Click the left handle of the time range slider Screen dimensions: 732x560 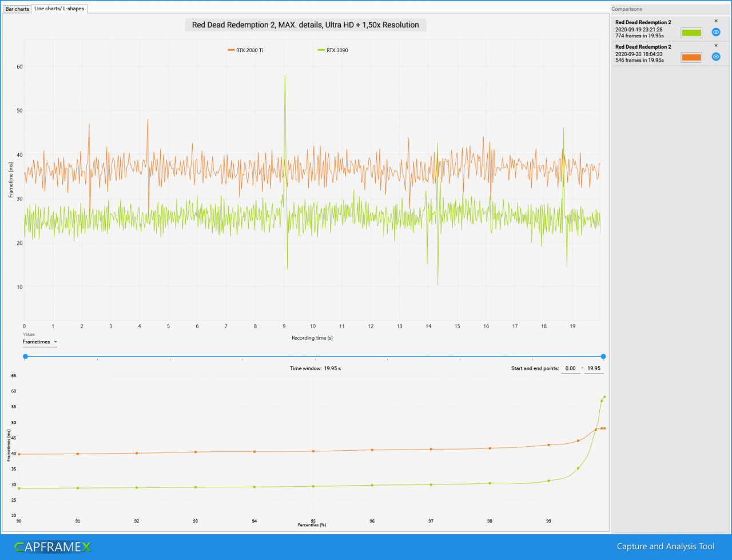coord(25,356)
